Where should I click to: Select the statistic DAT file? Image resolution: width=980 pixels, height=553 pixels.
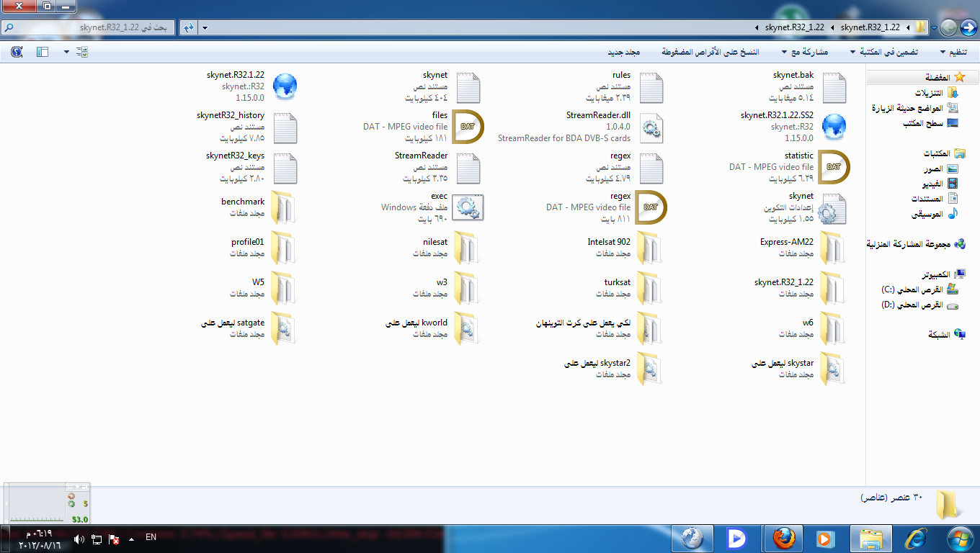click(789, 167)
